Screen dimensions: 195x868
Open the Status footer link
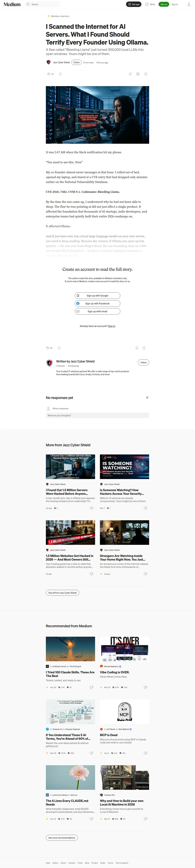coord(55,863)
